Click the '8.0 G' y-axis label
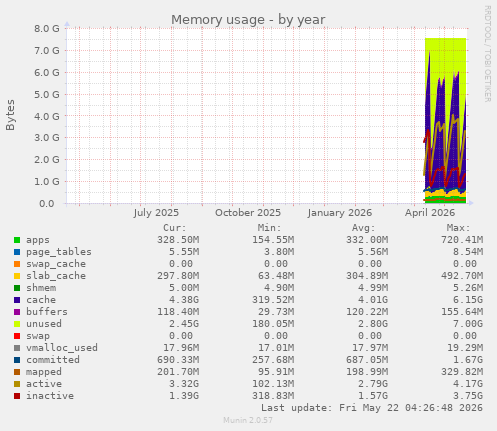 (47, 29)
